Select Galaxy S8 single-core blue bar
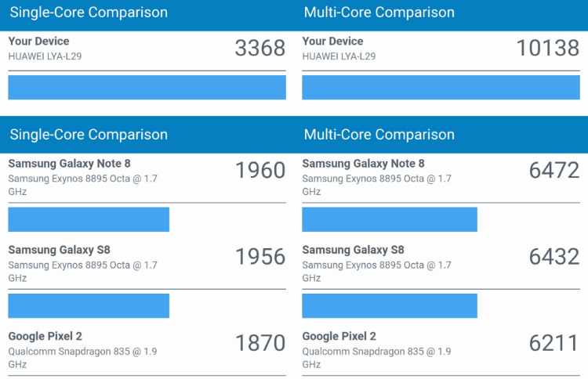 [89, 306]
